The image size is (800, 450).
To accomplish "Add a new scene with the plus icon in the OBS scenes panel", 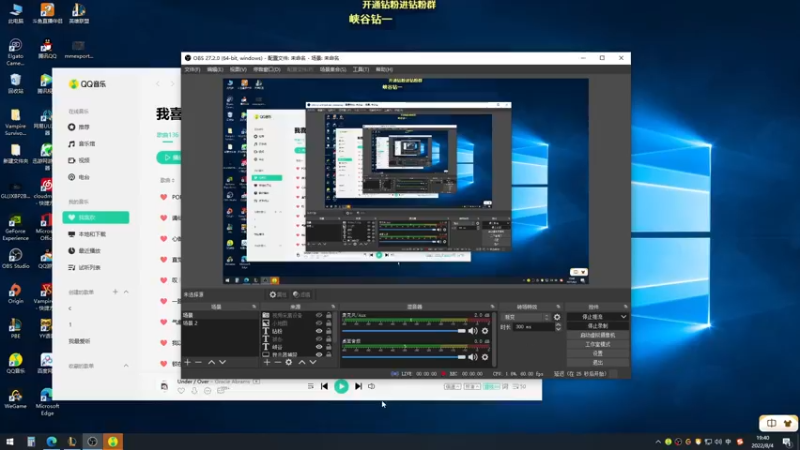I will [187, 362].
